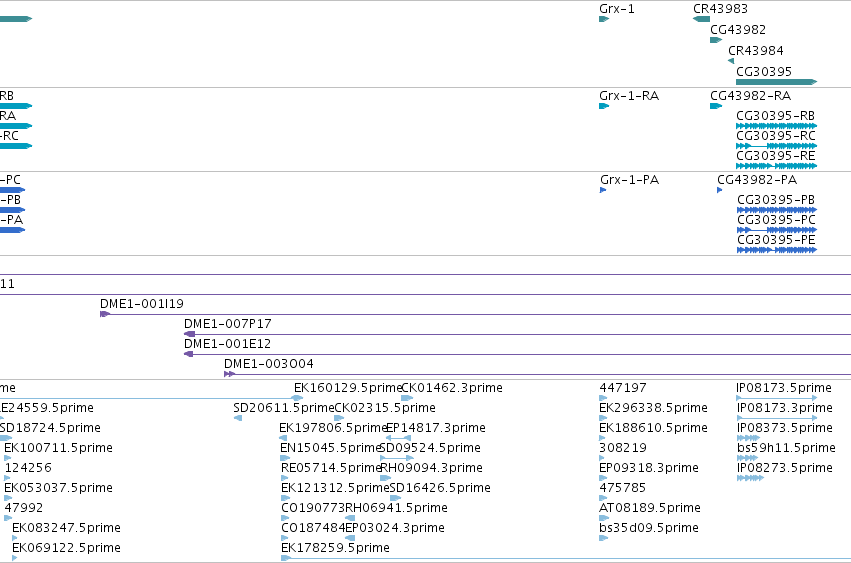This screenshot has height=563, width=851.
Task: Select the DME1-003O04 double arrow glyph
Action: 230,374
